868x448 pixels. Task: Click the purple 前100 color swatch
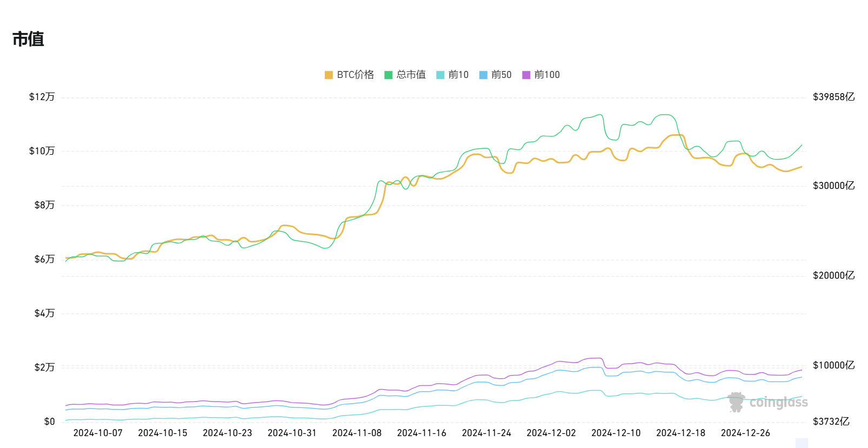(x=526, y=75)
